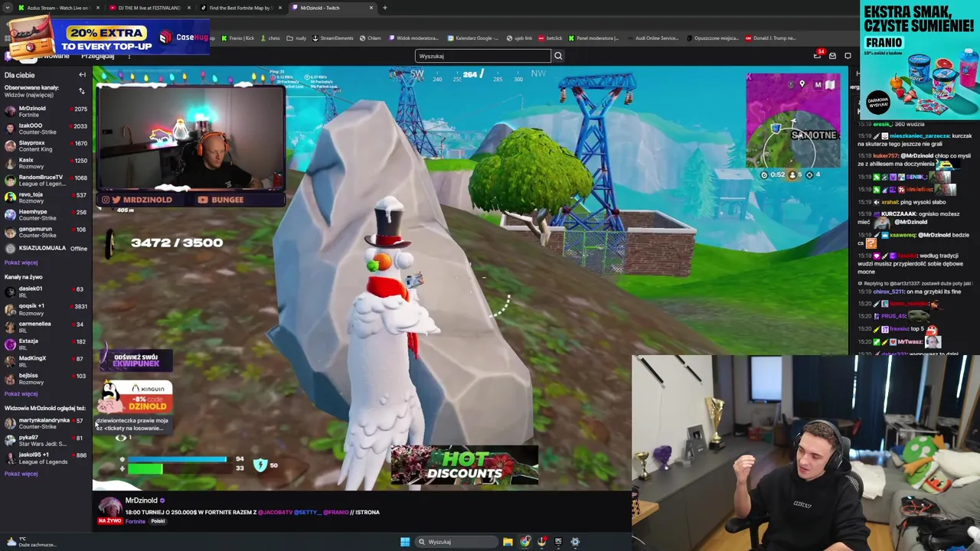Viewport: 980px width, 551px height.
Task: Open the Widok moderatora bookmark
Action: pos(414,38)
